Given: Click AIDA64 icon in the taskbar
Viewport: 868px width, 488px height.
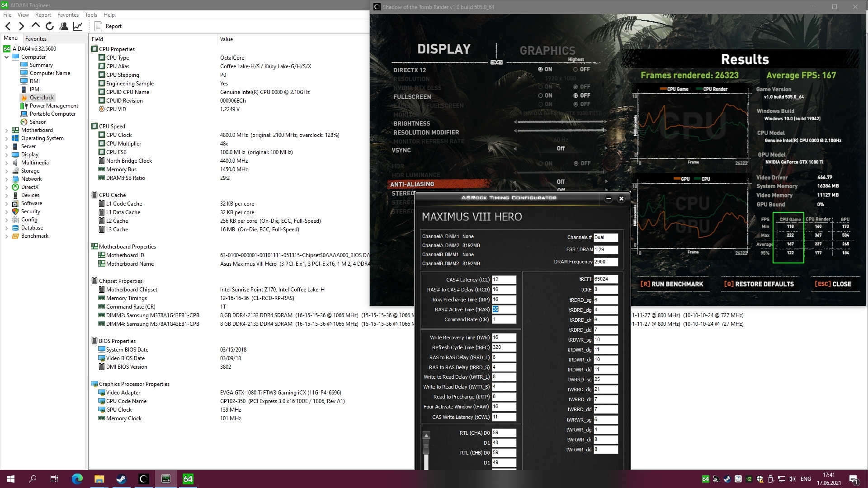Looking at the screenshot, I should (x=188, y=479).
